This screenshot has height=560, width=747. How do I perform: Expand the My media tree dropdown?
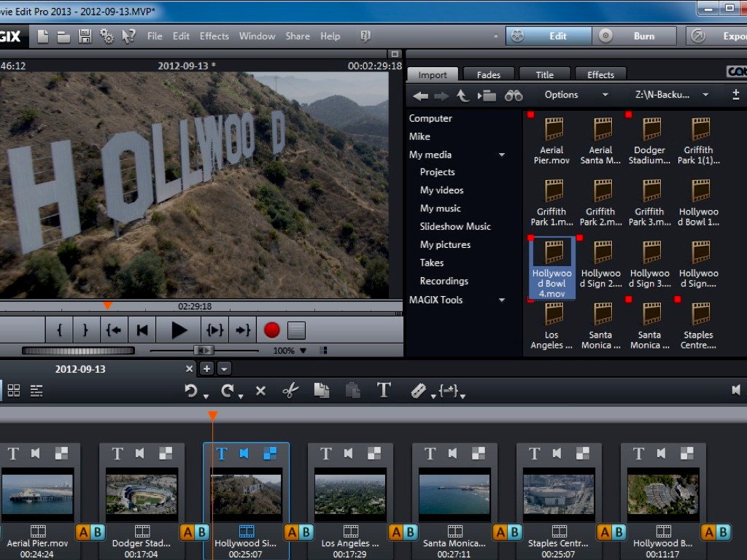(x=502, y=155)
